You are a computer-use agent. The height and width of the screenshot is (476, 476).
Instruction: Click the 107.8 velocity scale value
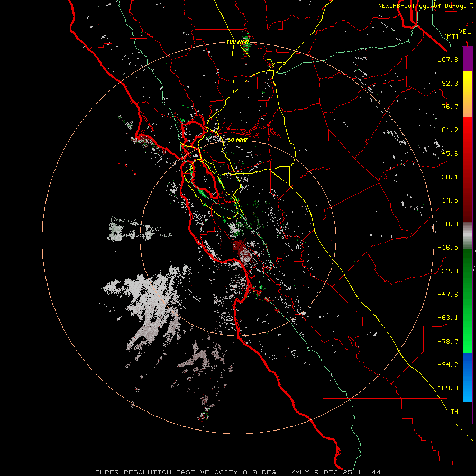pos(448,59)
